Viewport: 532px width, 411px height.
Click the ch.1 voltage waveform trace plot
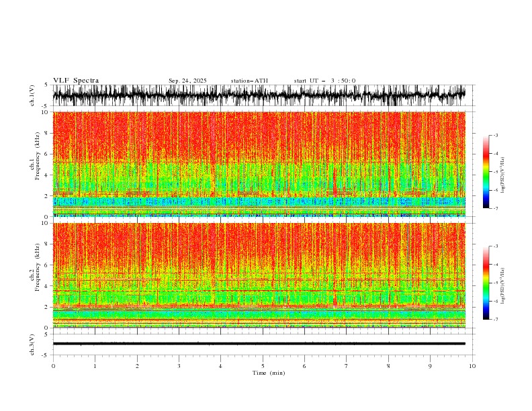[x=259, y=95]
